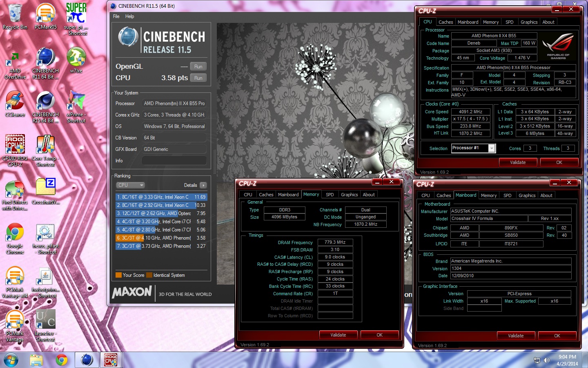Screen dimensions: 588x368
Task: Click the Cinebench panel resize grip handle
Action: (214, 162)
